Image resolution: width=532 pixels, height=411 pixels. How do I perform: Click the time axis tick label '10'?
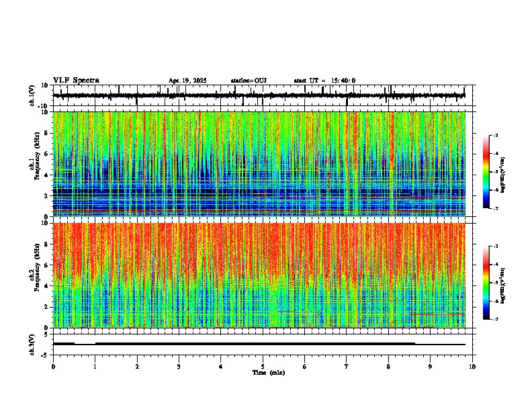[x=472, y=367]
